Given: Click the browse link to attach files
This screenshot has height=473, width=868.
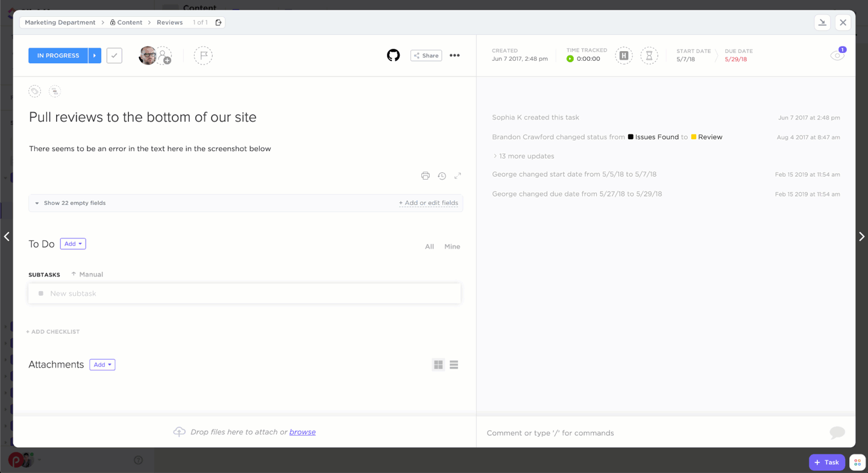Looking at the screenshot, I should (x=302, y=432).
